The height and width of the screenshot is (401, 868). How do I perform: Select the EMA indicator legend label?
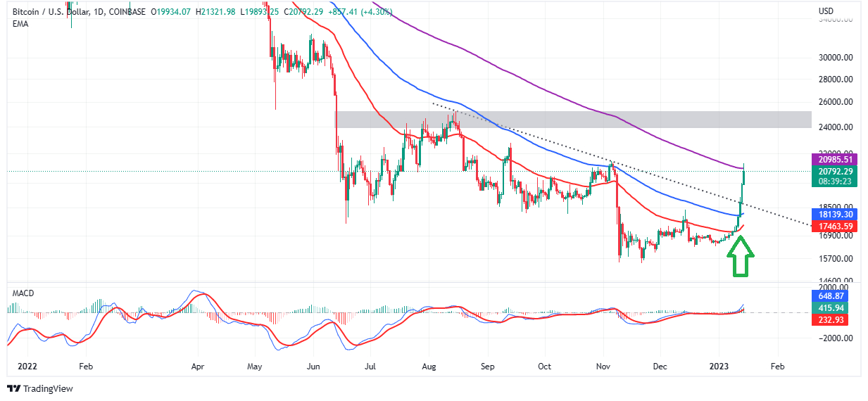pyautogui.click(x=21, y=23)
